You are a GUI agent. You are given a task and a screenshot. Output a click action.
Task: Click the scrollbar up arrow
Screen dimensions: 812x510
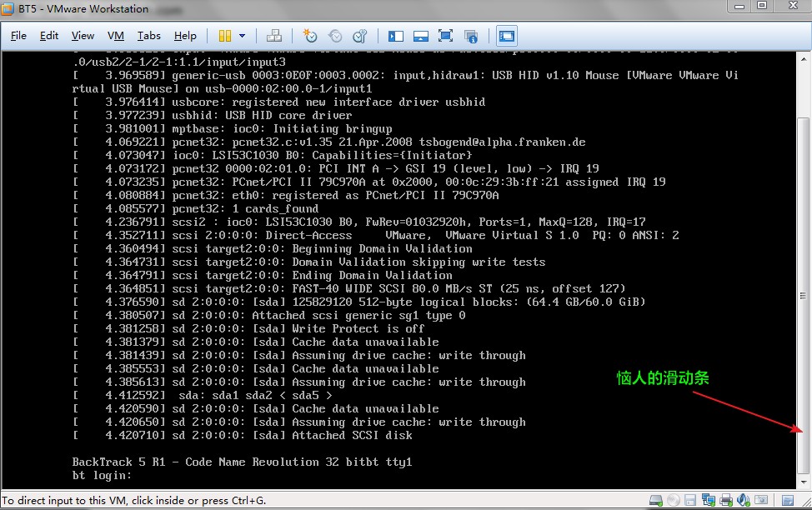(x=803, y=58)
